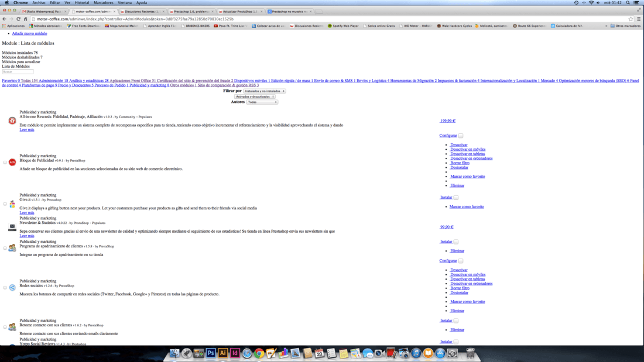Viewport: 644px width, 362px height.
Task: Open Spotlight search in the menu bar
Action: (x=628, y=2)
